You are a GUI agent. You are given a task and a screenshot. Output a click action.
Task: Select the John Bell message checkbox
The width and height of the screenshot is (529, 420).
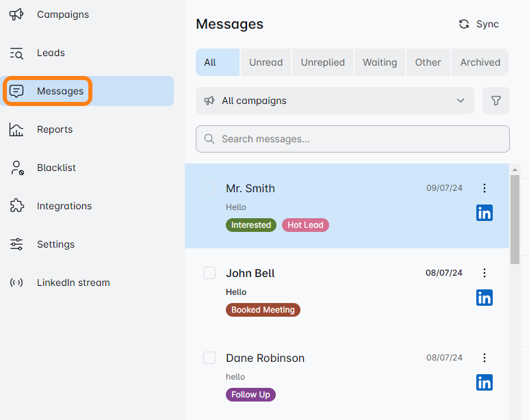click(209, 273)
